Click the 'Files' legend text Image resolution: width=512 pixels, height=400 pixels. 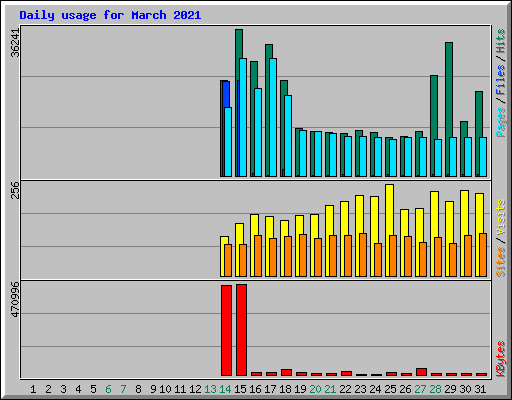[x=500, y=80]
